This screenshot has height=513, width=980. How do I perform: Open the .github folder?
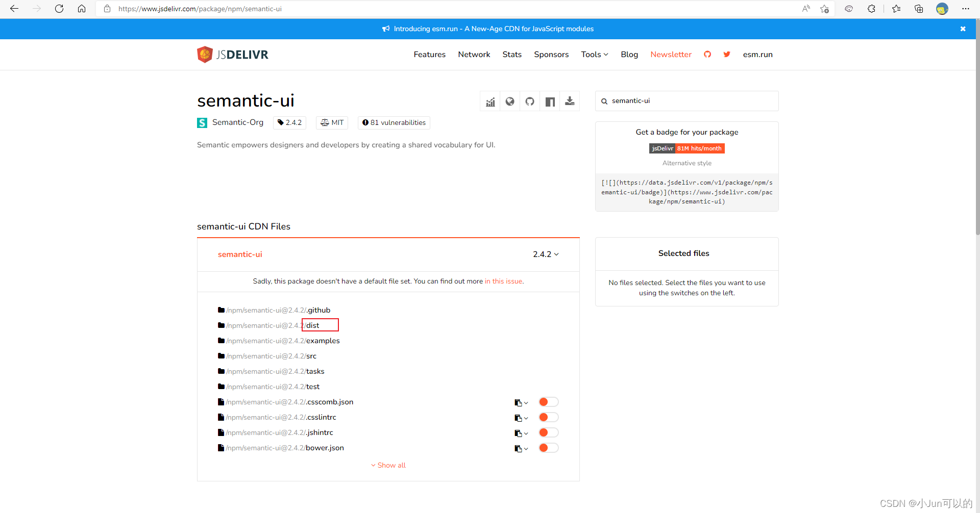pyautogui.click(x=274, y=310)
